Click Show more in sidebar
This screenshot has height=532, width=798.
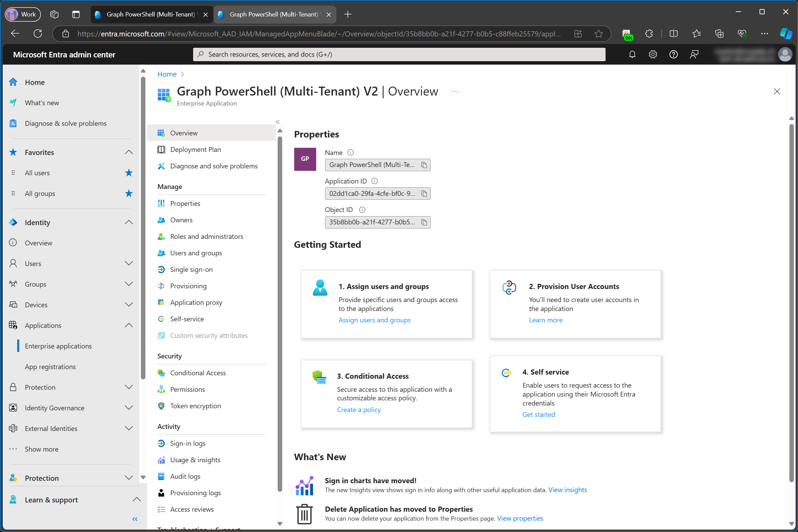click(x=42, y=449)
